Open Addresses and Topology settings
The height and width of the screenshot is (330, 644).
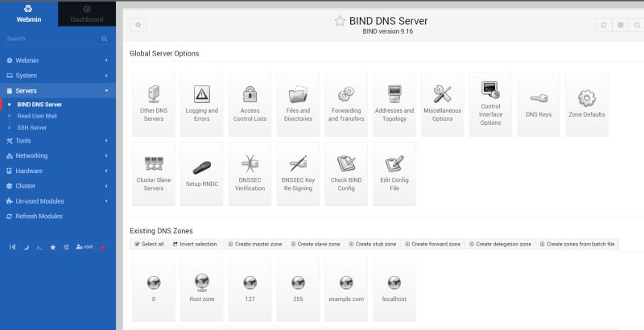[x=394, y=105]
